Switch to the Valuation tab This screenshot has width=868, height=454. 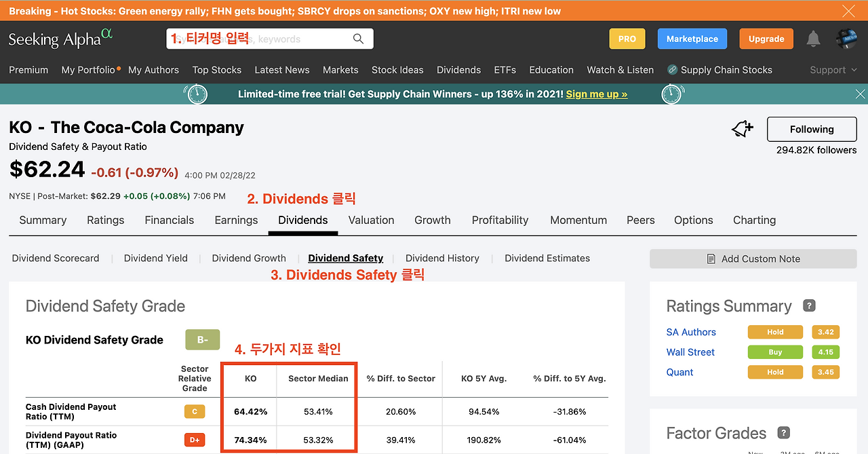click(371, 220)
